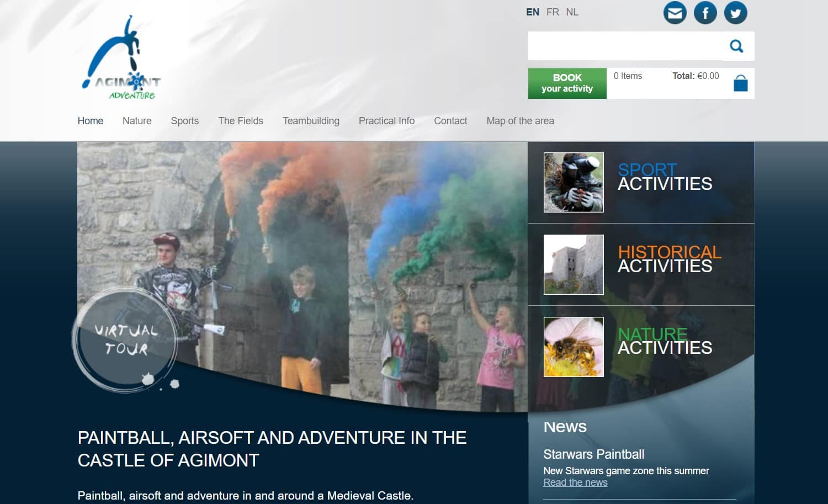Open Map of the area page
Image resolution: width=828 pixels, height=504 pixels.
(520, 121)
